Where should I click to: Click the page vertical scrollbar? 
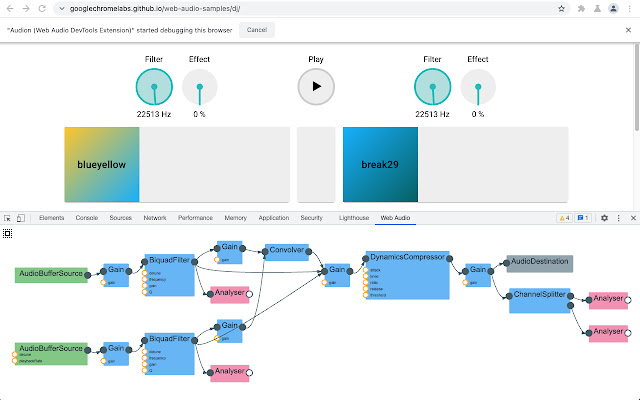[x=637, y=87]
